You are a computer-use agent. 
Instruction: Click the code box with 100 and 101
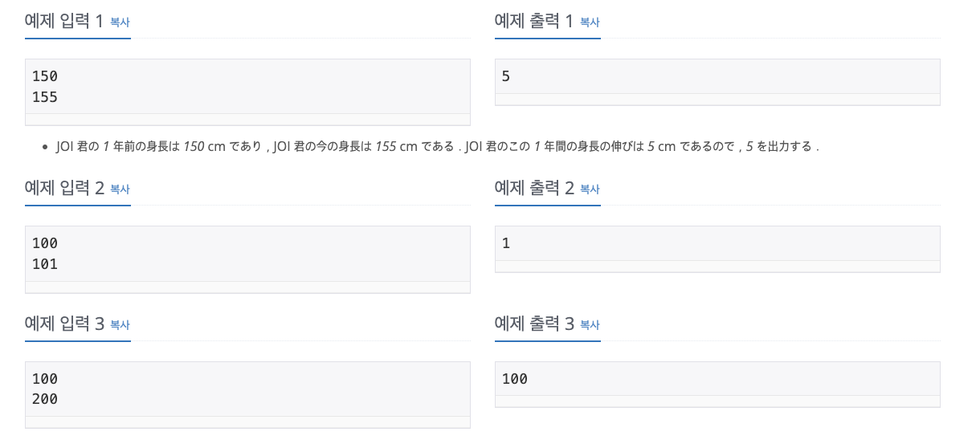(x=247, y=259)
